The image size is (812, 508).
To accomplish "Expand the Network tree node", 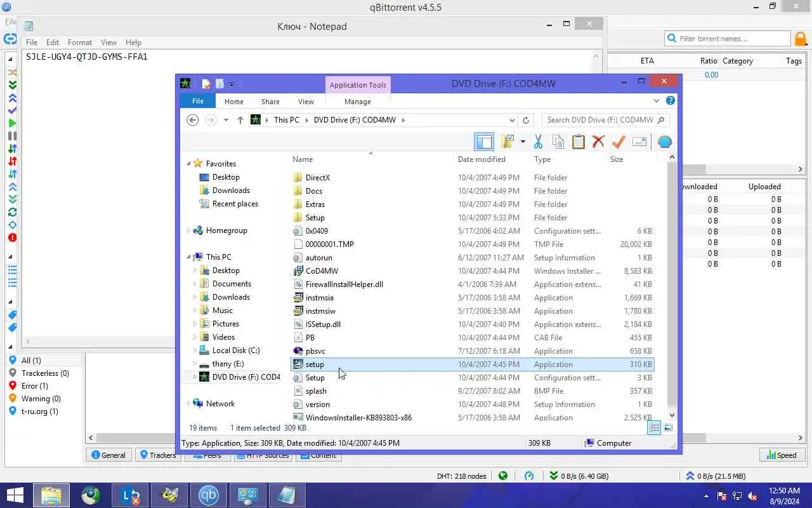I will tap(188, 404).
